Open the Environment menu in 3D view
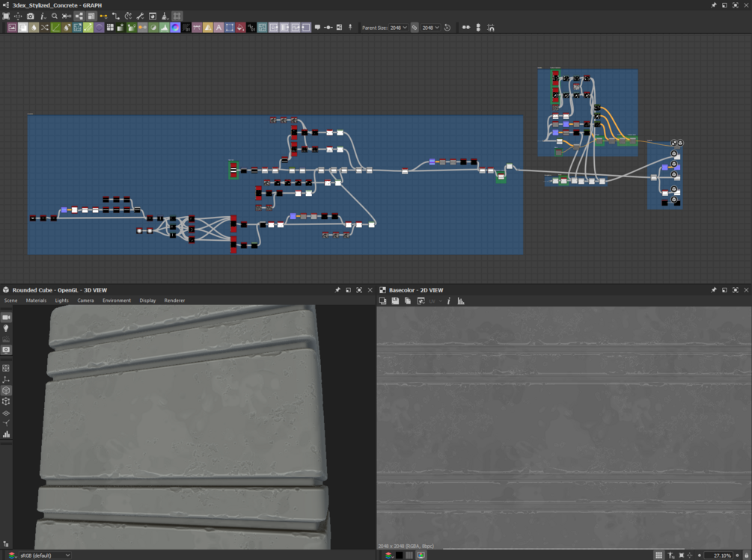Image resolution: width=752 pixels, height=560 pixels. coord(117,301)
